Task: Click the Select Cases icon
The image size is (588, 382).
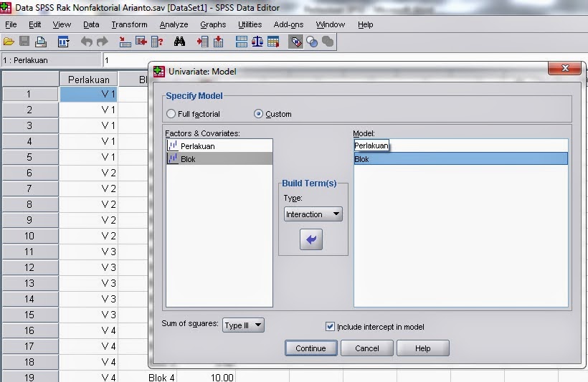Action: tap(273, 42)
